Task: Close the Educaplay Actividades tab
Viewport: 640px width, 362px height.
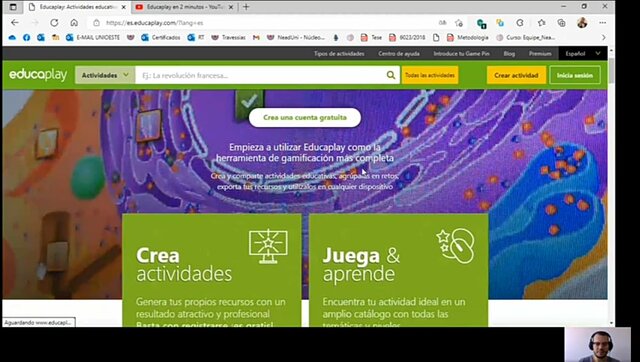Action: click(x=124, y=7)
